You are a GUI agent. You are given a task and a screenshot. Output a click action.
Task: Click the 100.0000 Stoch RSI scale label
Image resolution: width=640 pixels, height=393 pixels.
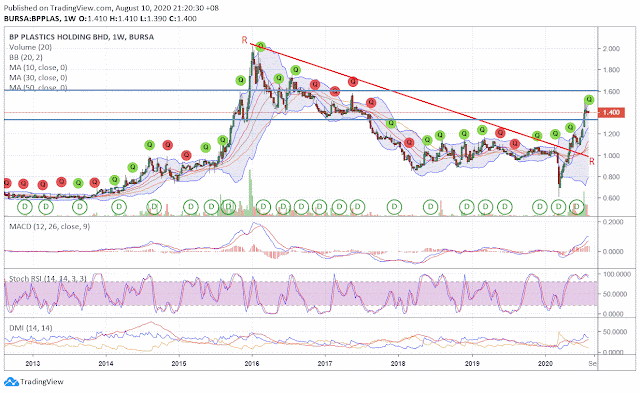pos(616,274)
